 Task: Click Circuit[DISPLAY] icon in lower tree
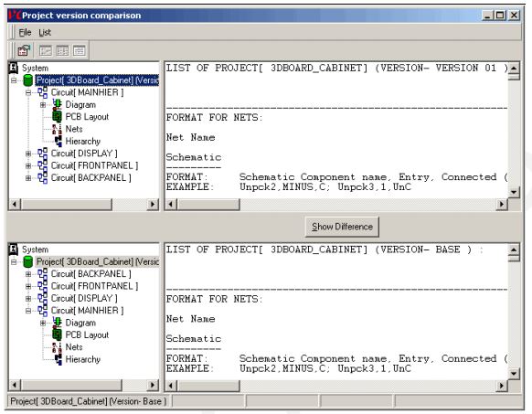click(42, 298)
